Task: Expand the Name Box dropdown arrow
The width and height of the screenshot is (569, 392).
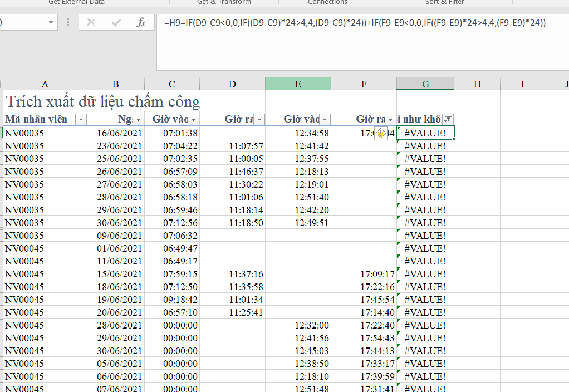Action: (x=51, y=23)
